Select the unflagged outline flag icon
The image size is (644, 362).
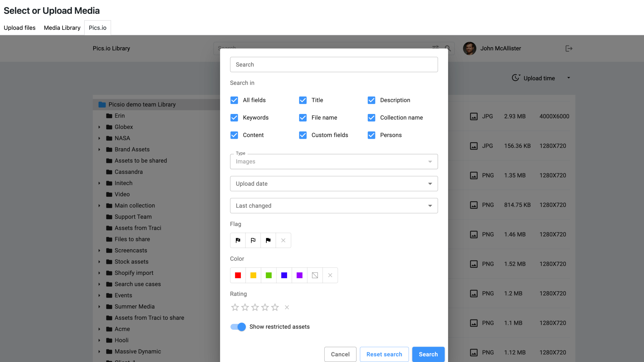(253, 240)
